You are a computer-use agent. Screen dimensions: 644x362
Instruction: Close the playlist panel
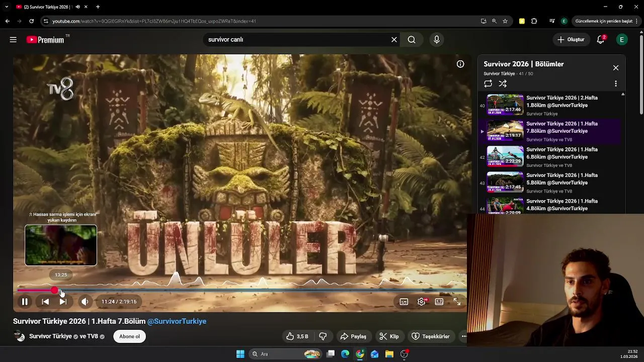point(616,68)
